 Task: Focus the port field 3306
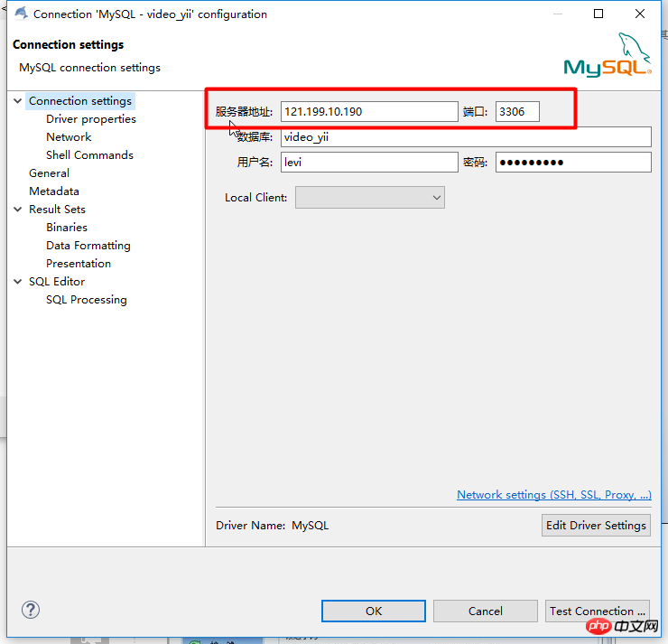tap(517, 111)
